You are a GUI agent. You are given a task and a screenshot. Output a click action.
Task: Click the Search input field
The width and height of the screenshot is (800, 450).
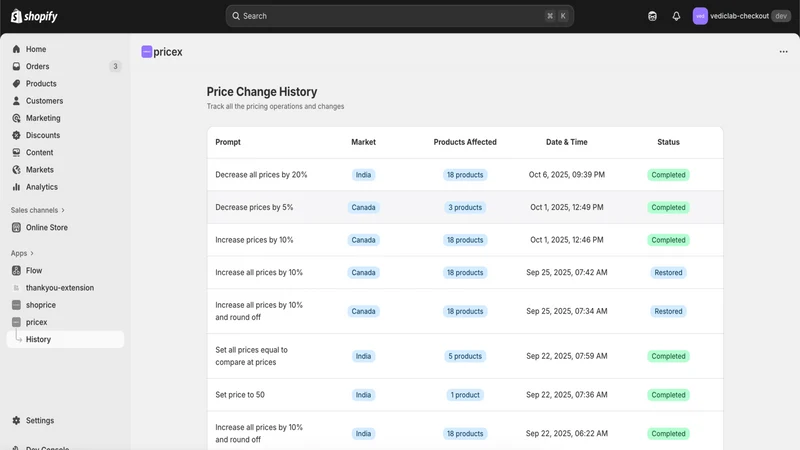(399, 16)
